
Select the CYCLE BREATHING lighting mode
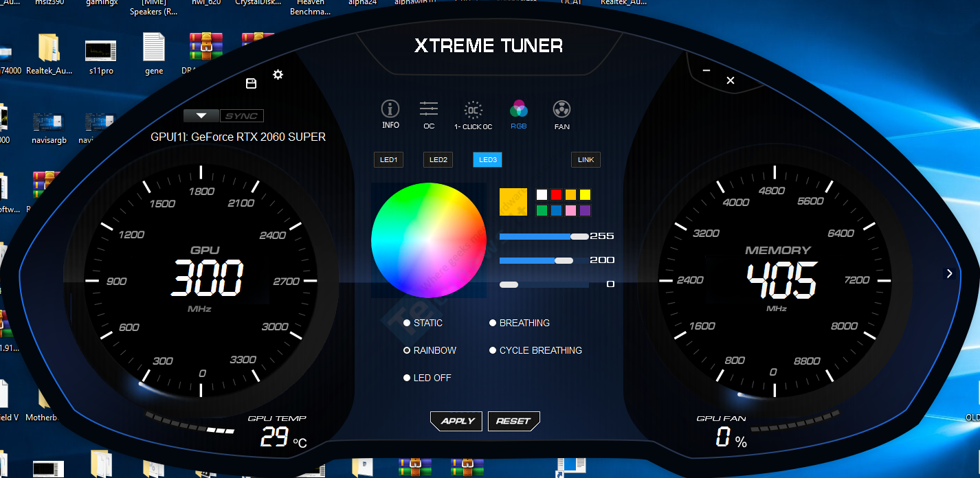point(536,350)
